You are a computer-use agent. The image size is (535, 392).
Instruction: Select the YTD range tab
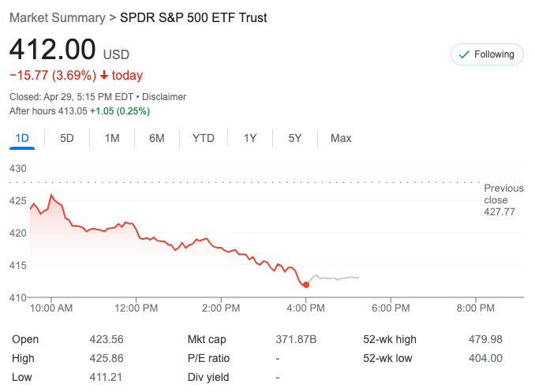204,138
